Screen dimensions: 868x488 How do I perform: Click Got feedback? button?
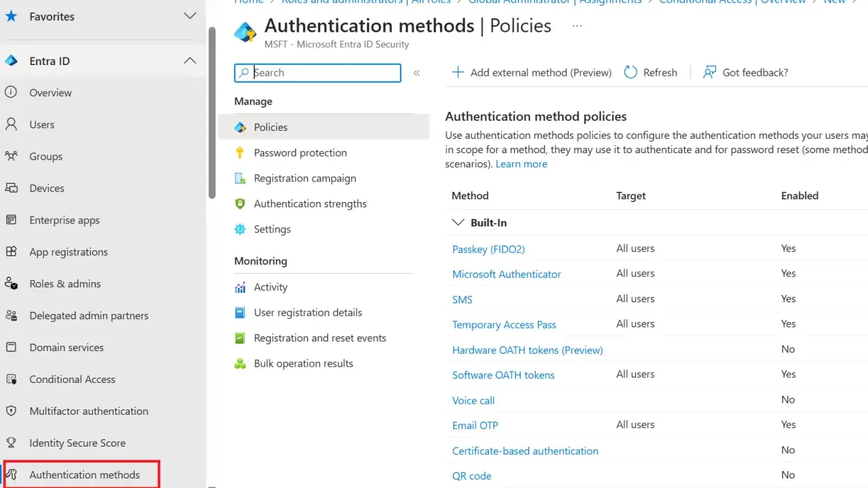[745, 73]
